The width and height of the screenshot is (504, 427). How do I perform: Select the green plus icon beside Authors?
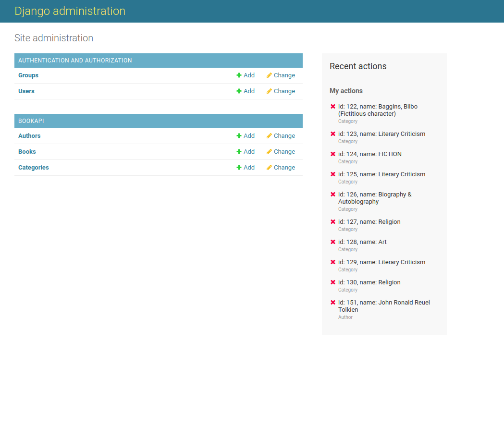[238, 136]
